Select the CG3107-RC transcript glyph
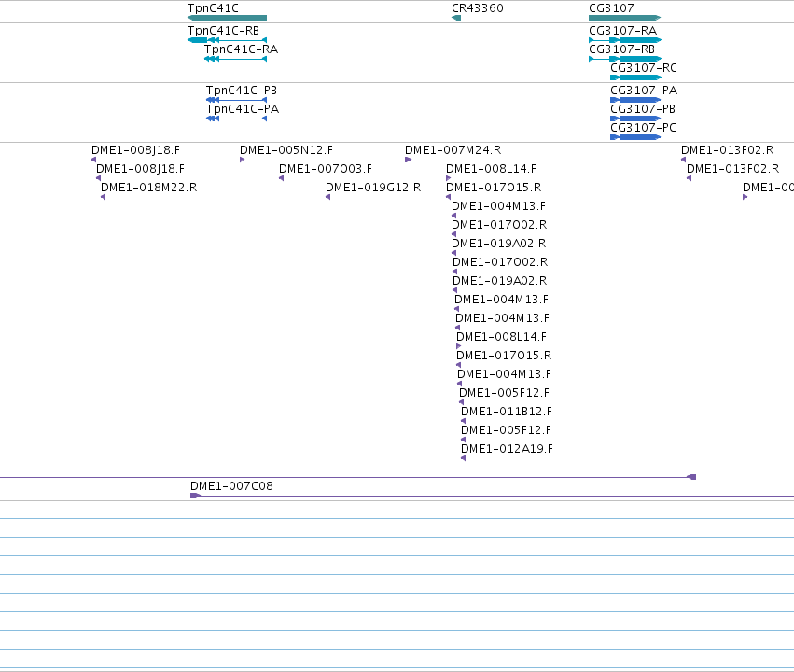Screen dimensions: 794x672 coord(636,77)
